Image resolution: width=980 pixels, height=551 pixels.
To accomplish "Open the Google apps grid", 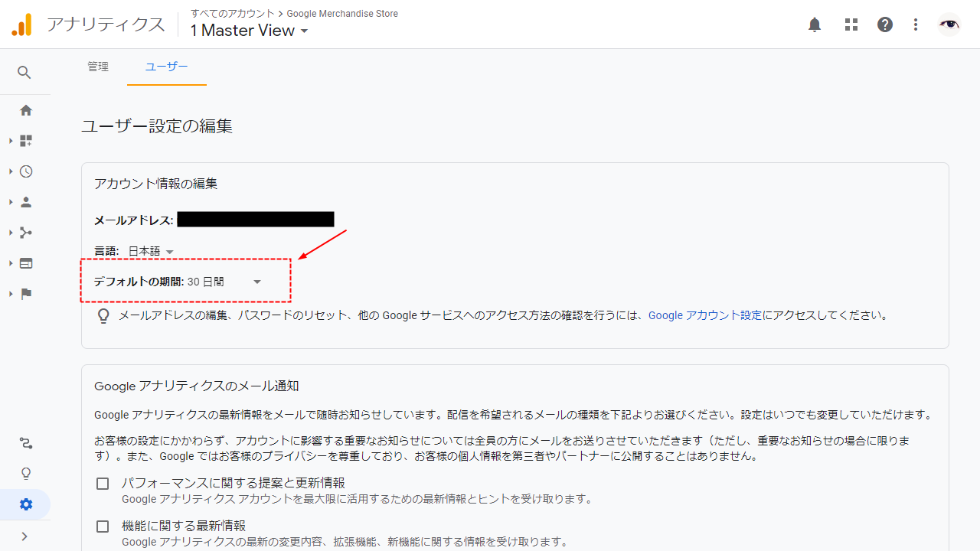I will click(x=851, y=24).
